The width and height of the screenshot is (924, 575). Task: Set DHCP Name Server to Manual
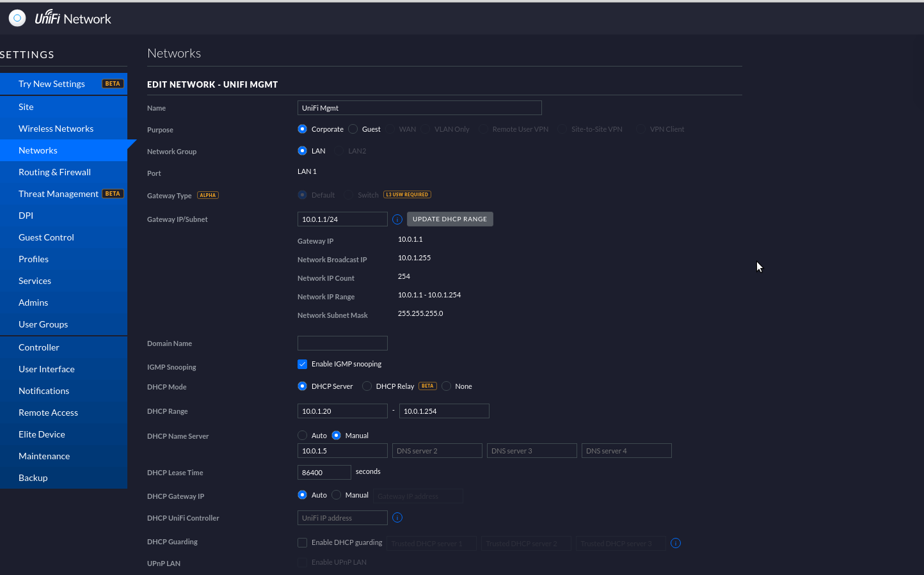pyautogui.click(x=337, y=436)
